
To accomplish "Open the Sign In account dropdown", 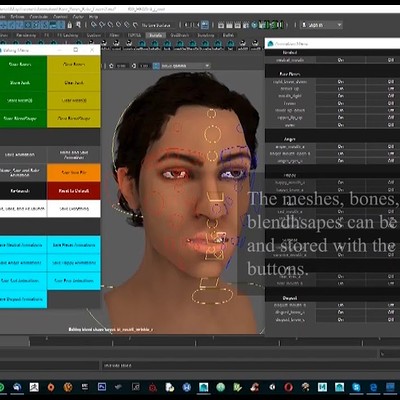I will coord(321,25).
